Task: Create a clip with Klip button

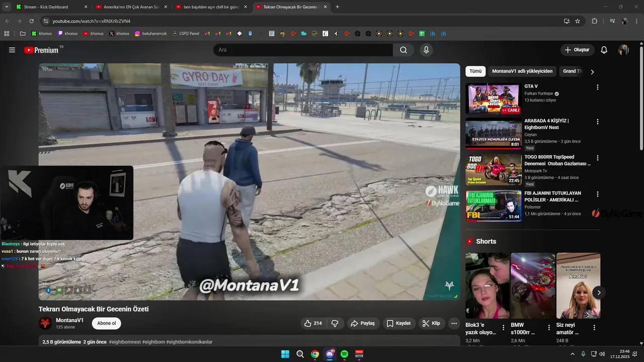Action: point(432,323)
